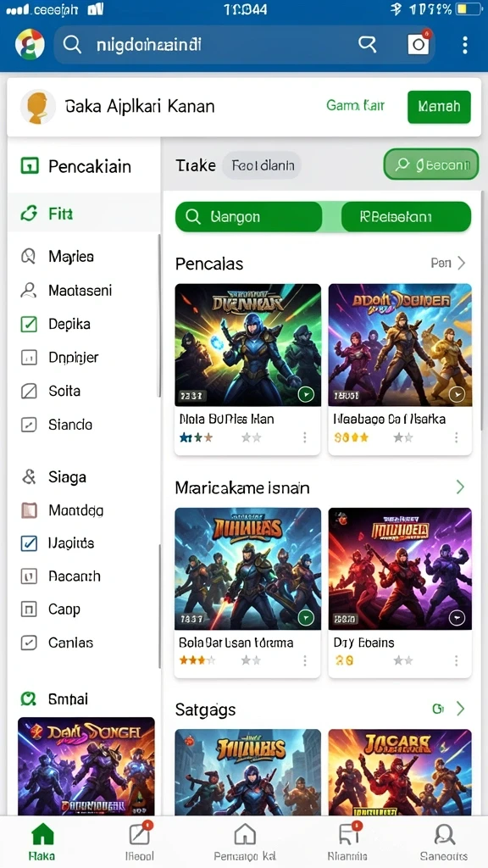
Task: Open the camera icon with red badge
Action: (419, 44)
